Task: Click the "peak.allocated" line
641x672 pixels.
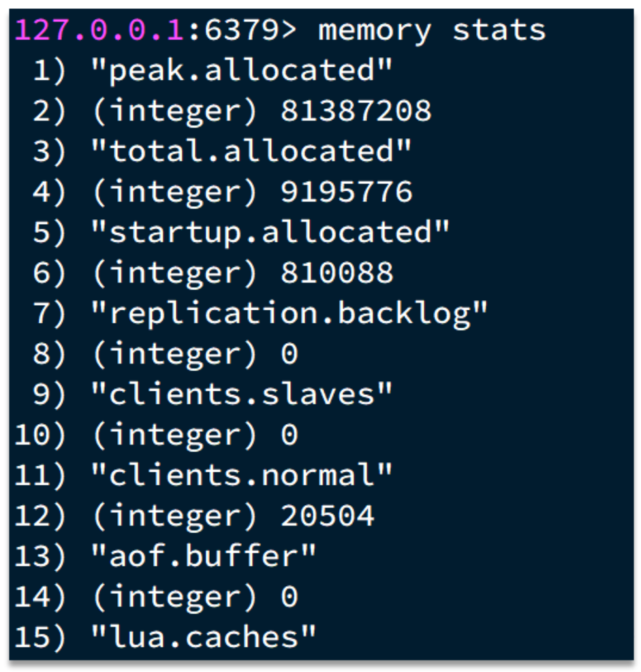Action: tap(242, 72)
